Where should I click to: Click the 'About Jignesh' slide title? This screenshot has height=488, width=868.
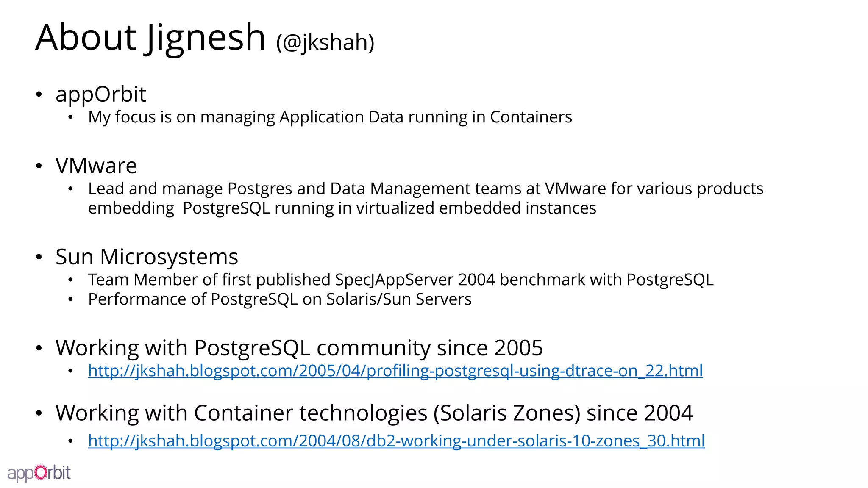(x=150, y=37)
